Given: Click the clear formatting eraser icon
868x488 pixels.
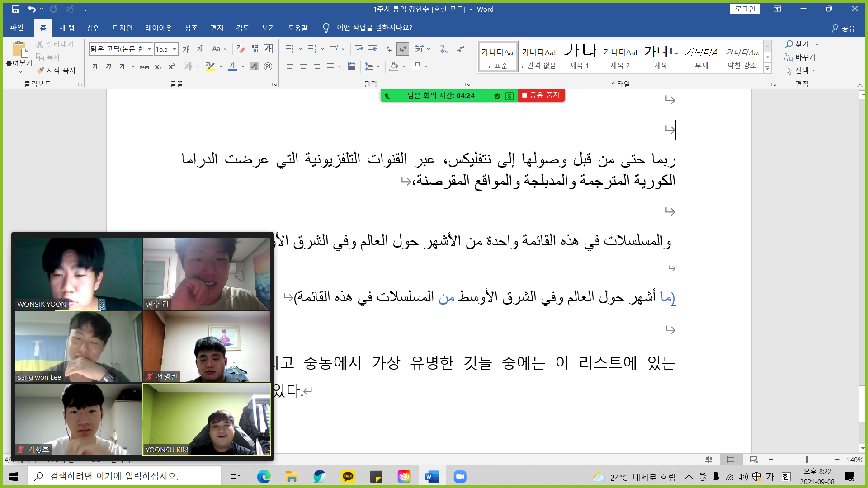Looking at the screenshot, I should 241,49.
